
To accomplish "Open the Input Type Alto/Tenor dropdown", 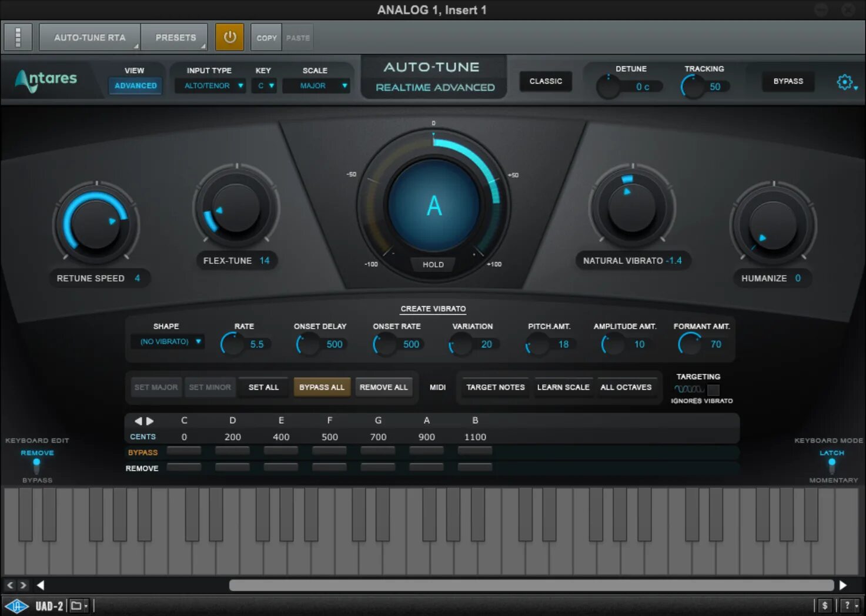I will pyautogui.click(x=210, y=86).
